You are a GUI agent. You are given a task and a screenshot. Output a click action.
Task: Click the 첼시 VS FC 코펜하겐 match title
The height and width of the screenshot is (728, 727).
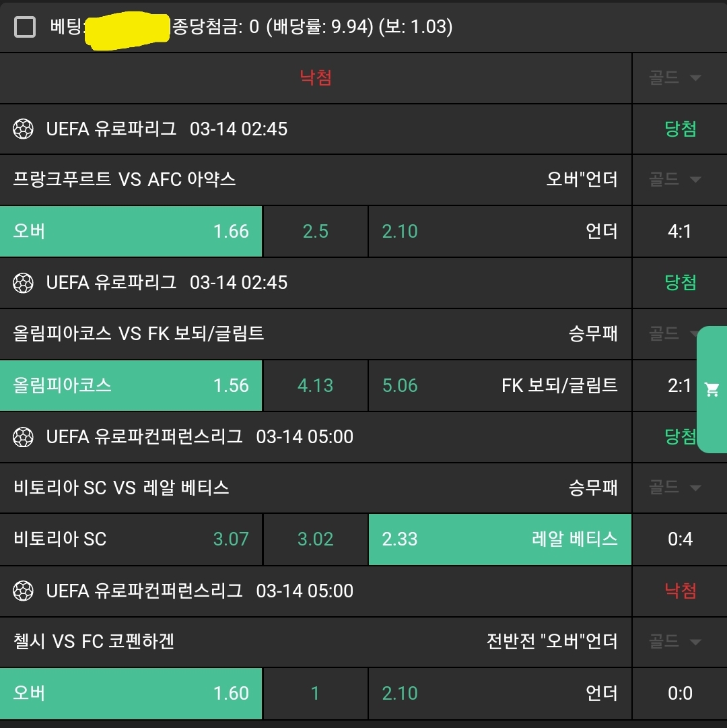tap(94, 641)
